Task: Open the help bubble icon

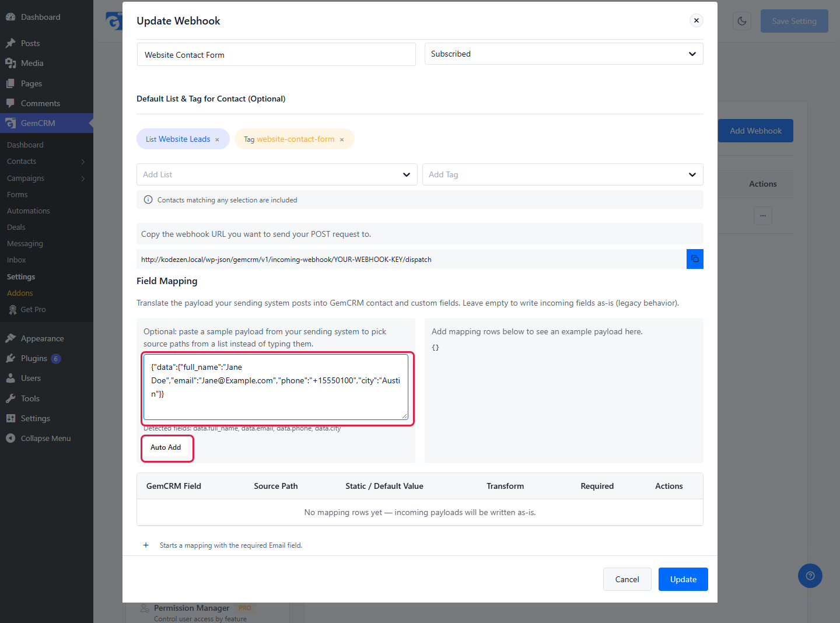Action: tap(810, 576)
